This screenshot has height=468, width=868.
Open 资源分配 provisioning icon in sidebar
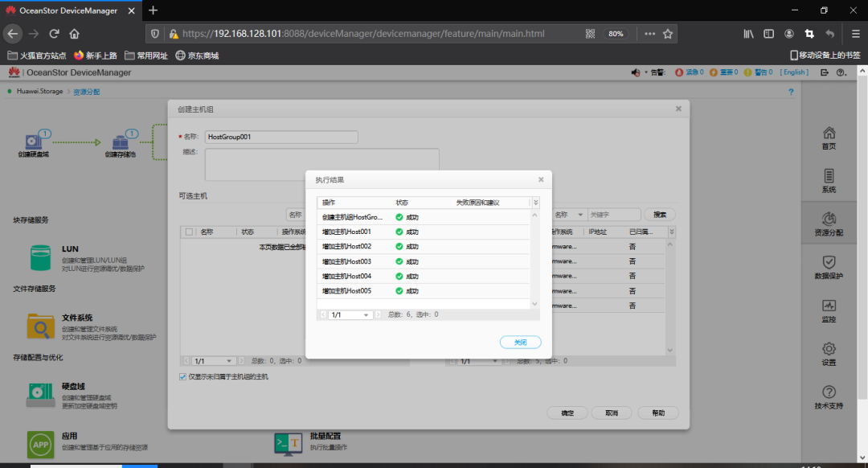829,224
